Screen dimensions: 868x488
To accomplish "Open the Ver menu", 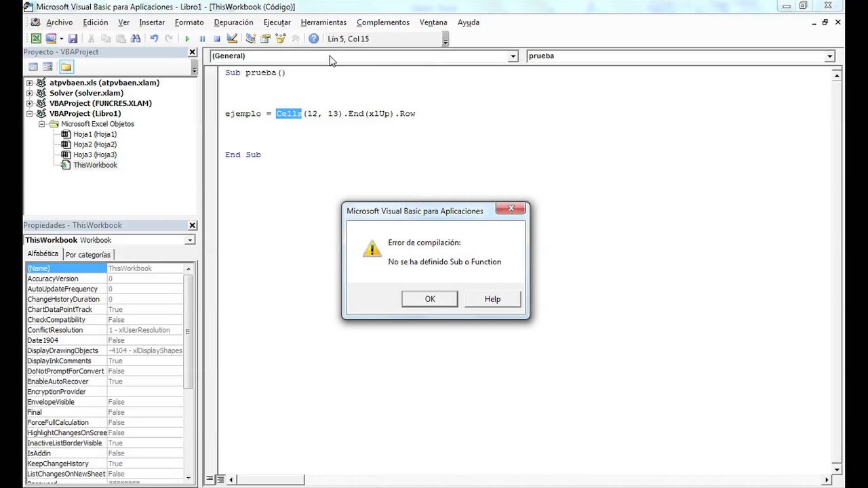I will tap(123, 22).
